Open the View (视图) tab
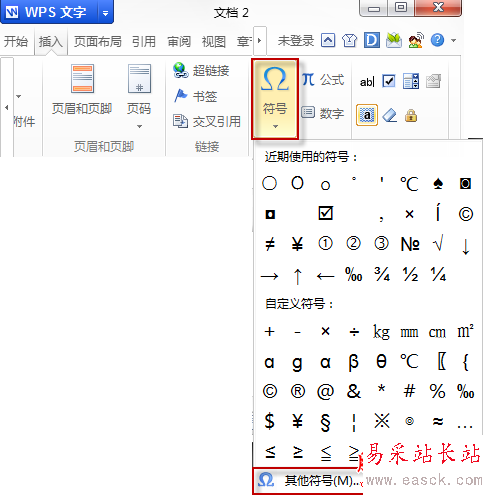Viewport: 483px width, 495px height. tap(214, 42)
